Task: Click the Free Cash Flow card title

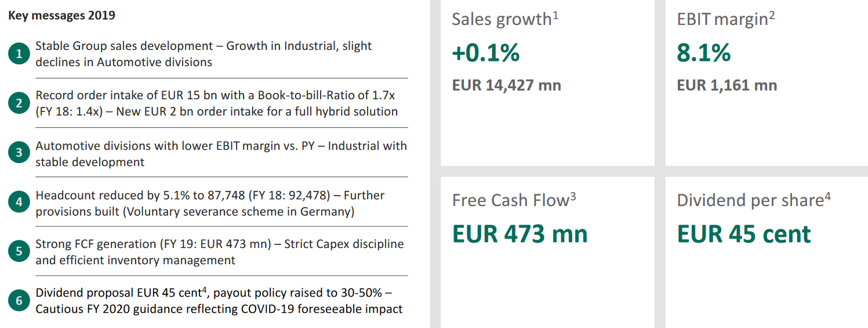Action: point(514,200)
